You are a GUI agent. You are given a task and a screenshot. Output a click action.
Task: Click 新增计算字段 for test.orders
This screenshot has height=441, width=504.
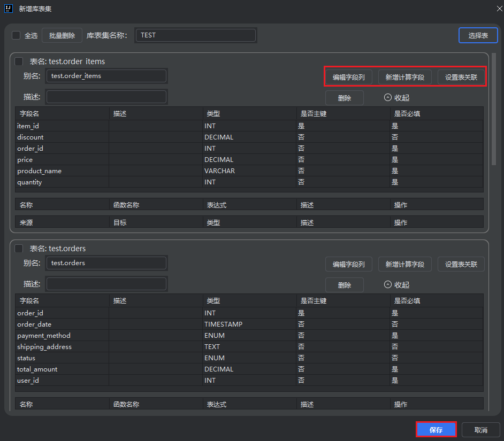(404, 264)
